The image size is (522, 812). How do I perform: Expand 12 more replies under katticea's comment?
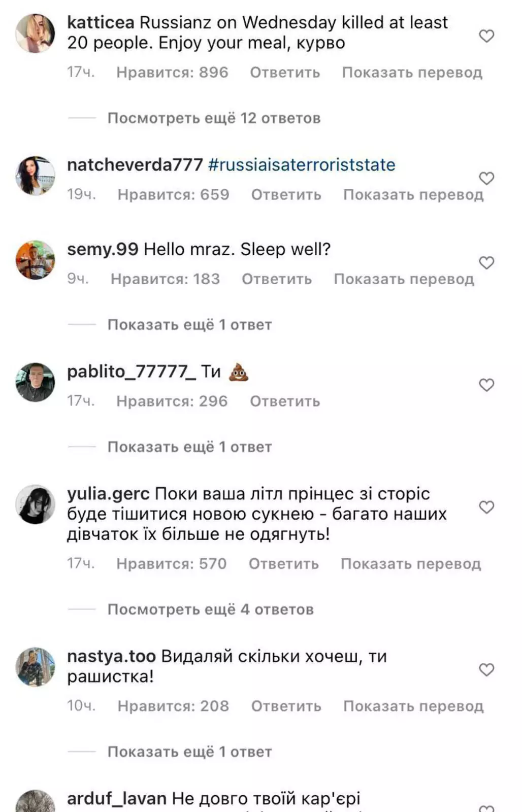(x=214, y=118)
